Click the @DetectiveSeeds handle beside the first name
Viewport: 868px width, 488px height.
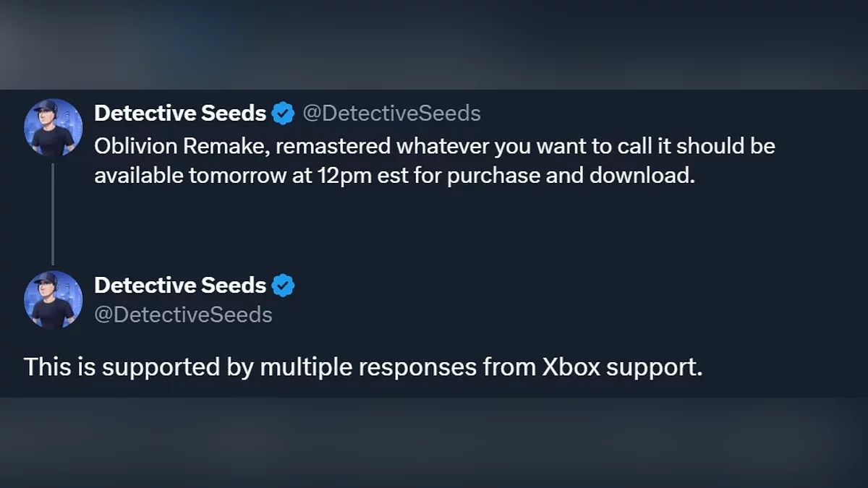coord(391,114)
